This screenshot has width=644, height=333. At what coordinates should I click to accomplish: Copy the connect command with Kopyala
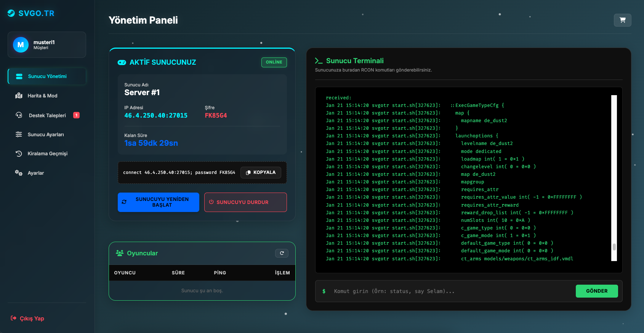(x=261, y=172)
